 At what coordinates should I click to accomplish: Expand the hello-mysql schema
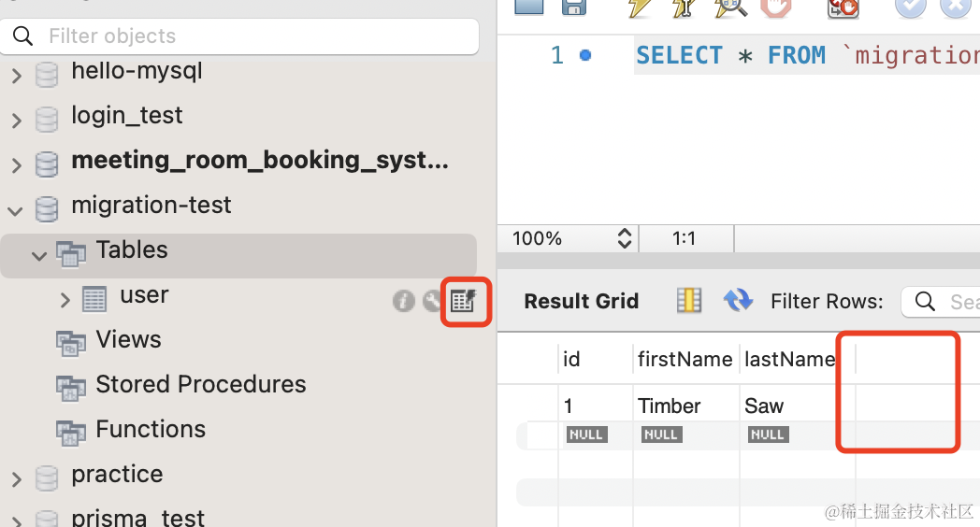pos(17,75)
